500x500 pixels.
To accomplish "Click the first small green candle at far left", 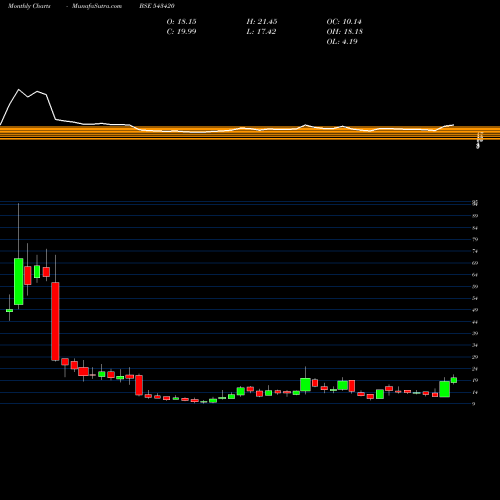I will pos(9,310).
